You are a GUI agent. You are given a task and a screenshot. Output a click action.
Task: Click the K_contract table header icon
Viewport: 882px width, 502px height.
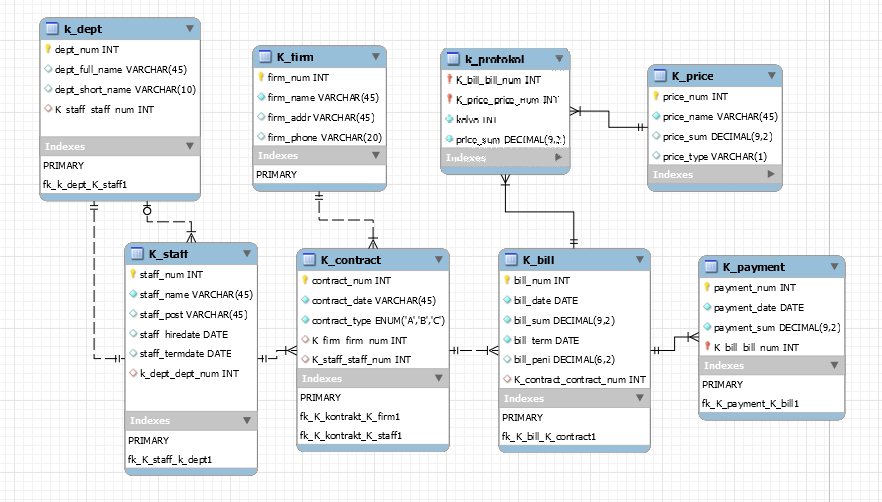[x=308, y=260]
